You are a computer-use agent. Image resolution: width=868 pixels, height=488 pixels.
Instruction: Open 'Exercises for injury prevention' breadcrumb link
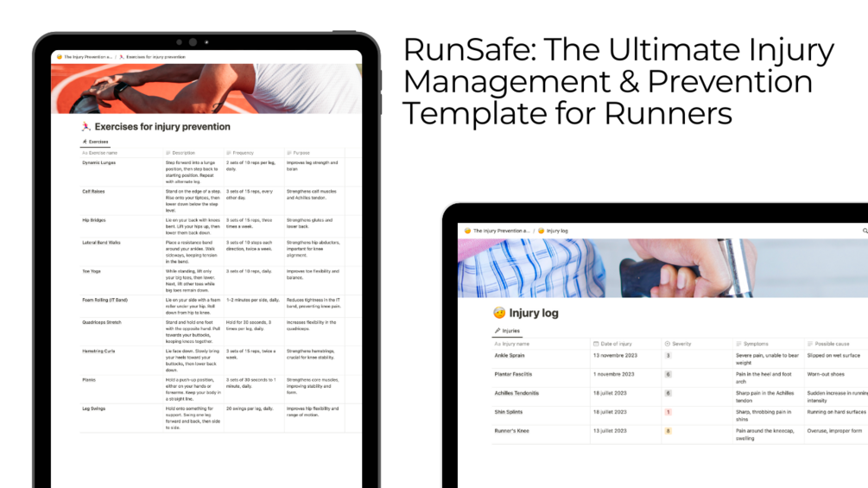(x=152, y=57)
